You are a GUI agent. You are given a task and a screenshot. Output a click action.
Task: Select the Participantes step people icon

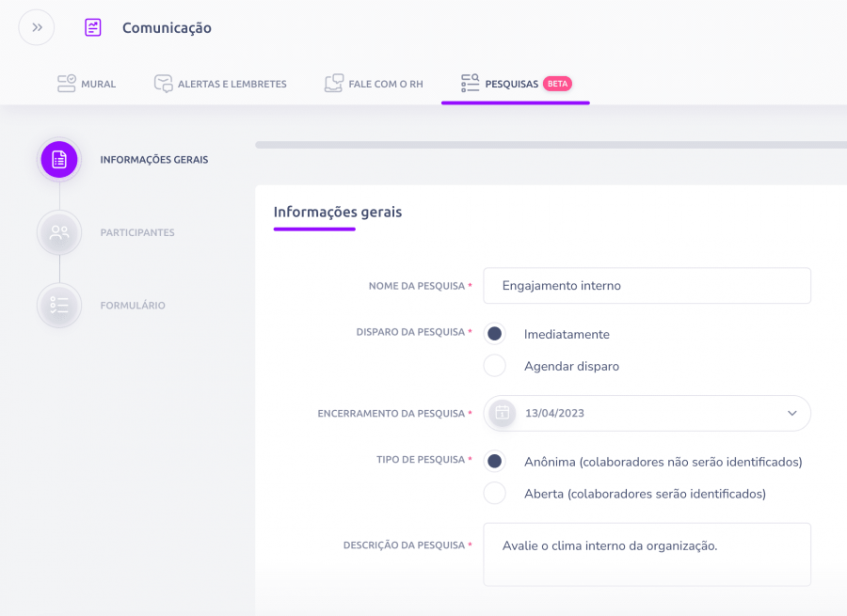(59, 232)
